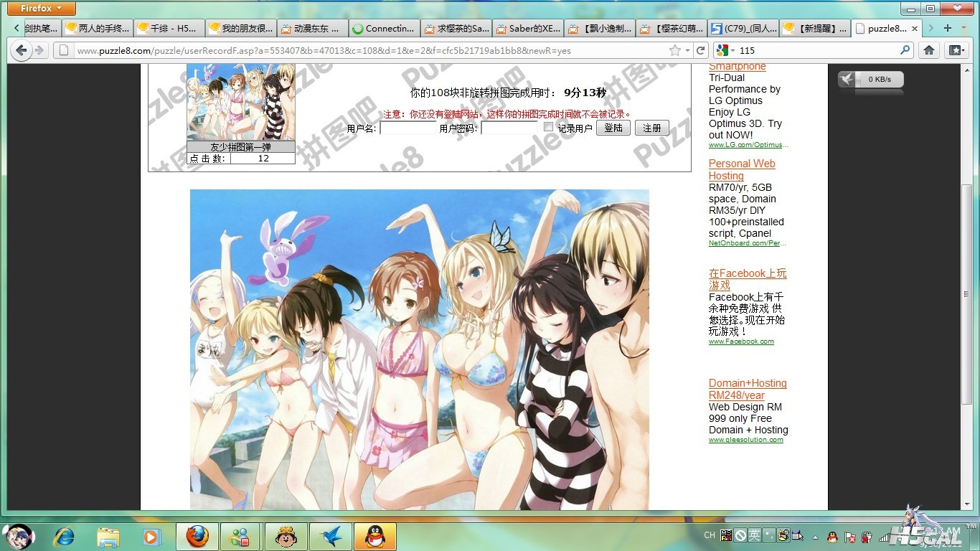Click the 注册 register button
The height and width of the screenshot is (551, 980).
tap(651, 128)
